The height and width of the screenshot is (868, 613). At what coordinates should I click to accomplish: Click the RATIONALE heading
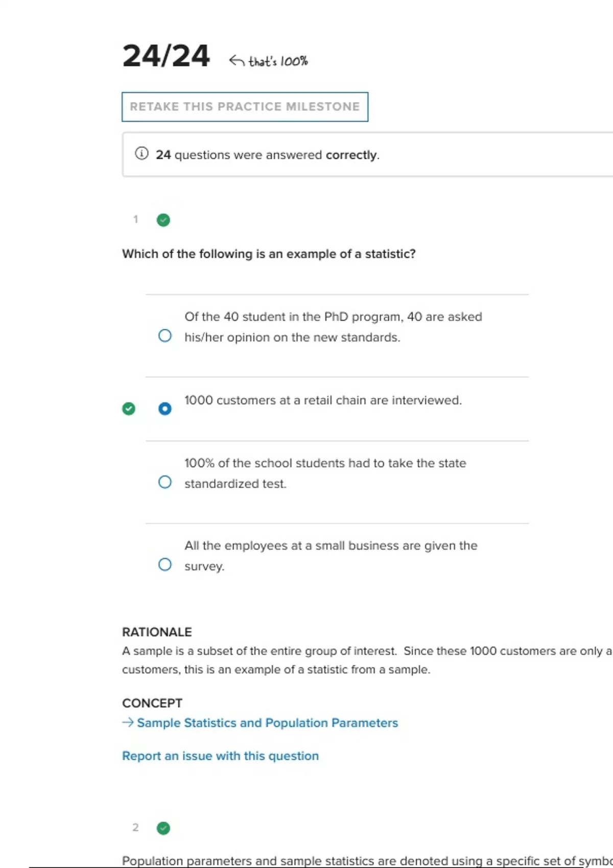(x=157, y=632)
